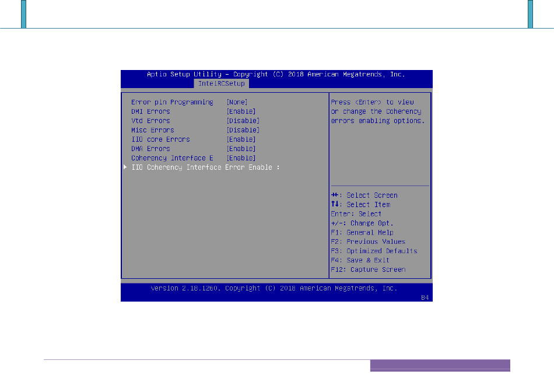554x392 pixels.
Task: Click F12: Capture Screen
Action: click(x=367, y=269)
